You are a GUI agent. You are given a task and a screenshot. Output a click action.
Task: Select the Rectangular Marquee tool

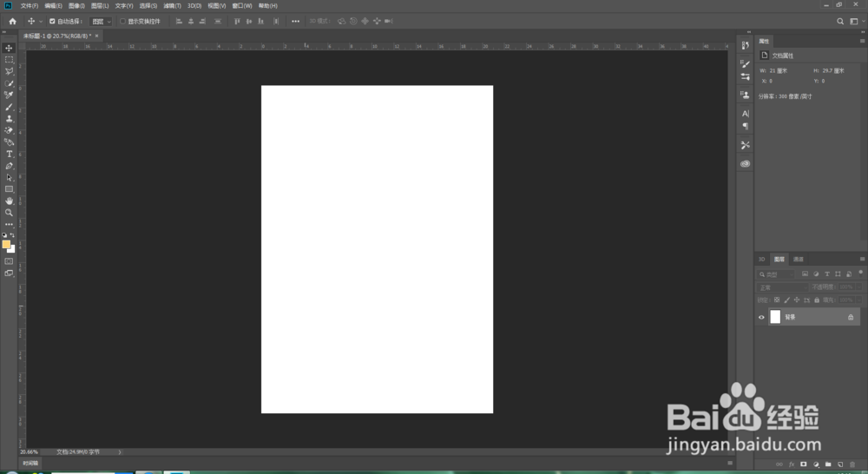pyautogui.click(x=9, y=60)
